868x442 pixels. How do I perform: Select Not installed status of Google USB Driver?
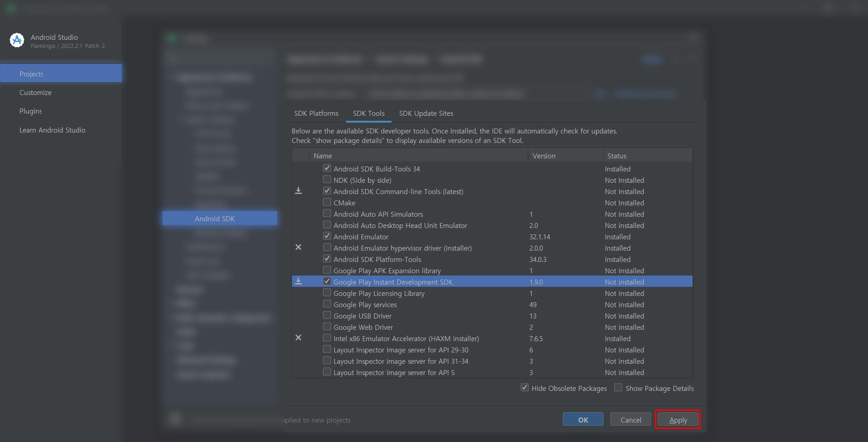coord(624,316)
